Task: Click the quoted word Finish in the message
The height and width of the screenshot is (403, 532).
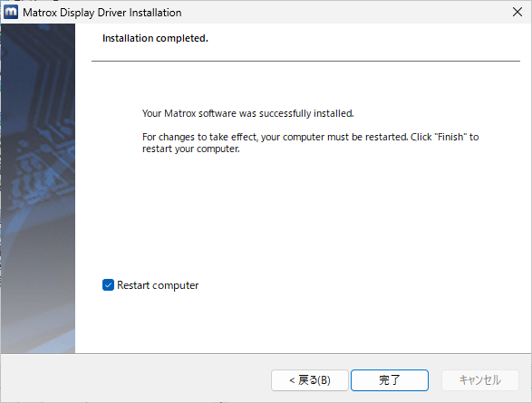Action: tap(450, 137)
